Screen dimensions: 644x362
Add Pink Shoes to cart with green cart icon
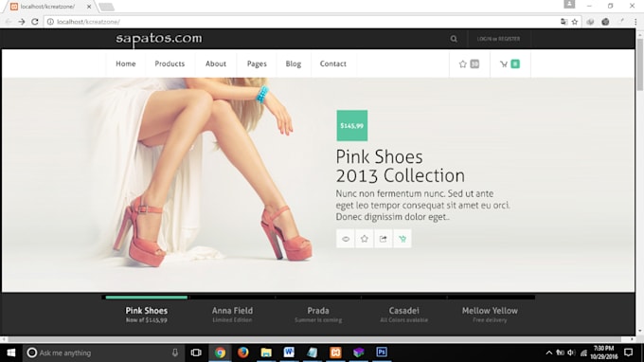point(402,239)
